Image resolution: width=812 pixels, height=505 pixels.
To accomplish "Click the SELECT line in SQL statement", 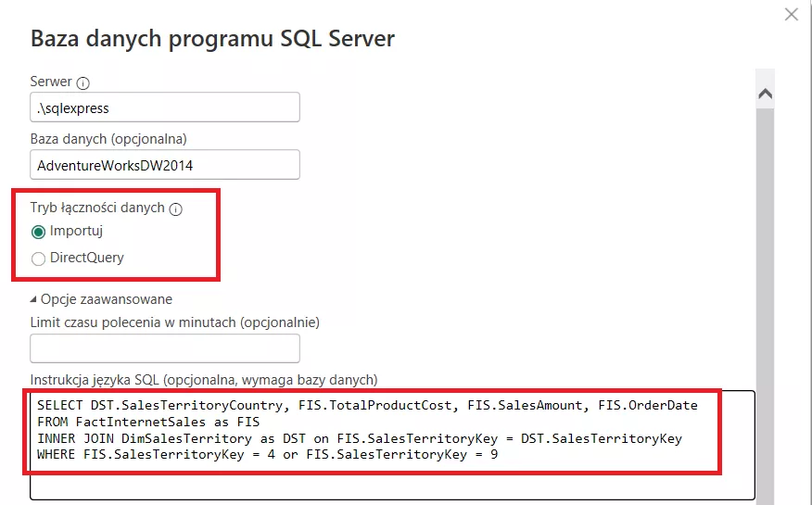I will click(x=367, y=405).
